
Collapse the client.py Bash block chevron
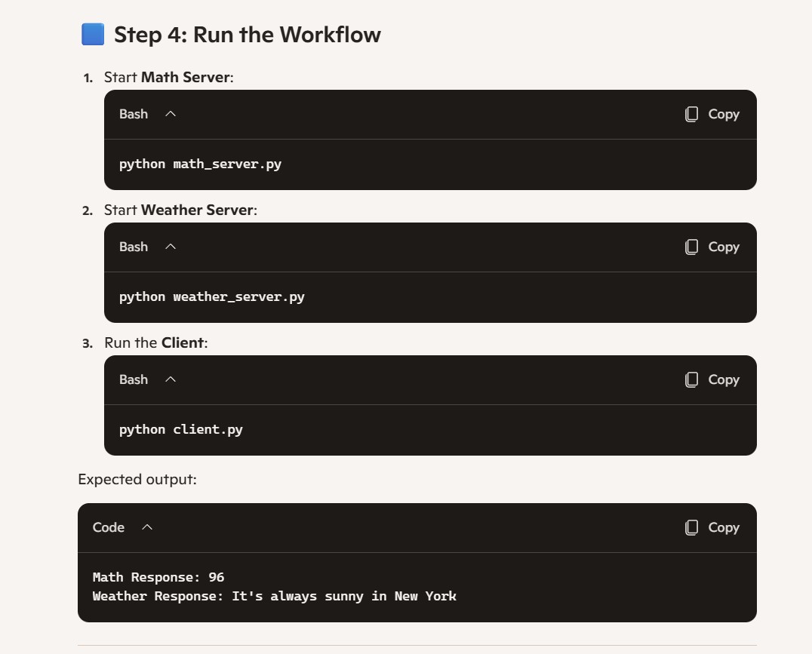tap(171, 379)
